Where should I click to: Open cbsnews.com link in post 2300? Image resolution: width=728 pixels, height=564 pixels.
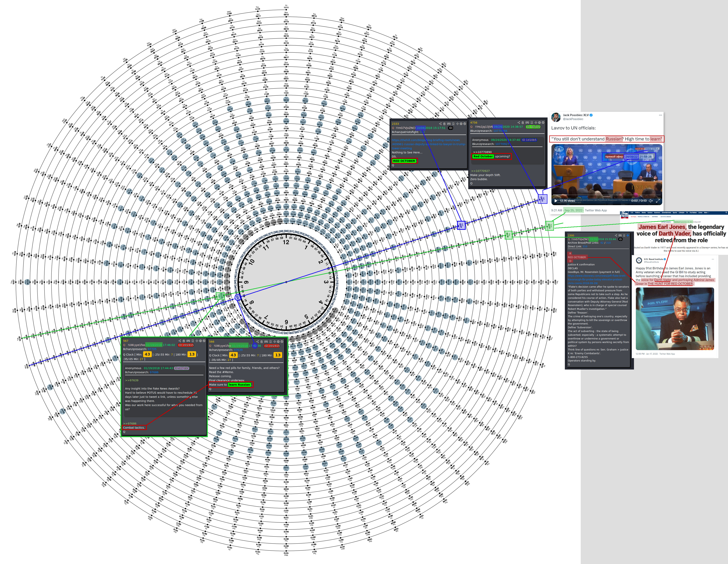click(597, 280)
